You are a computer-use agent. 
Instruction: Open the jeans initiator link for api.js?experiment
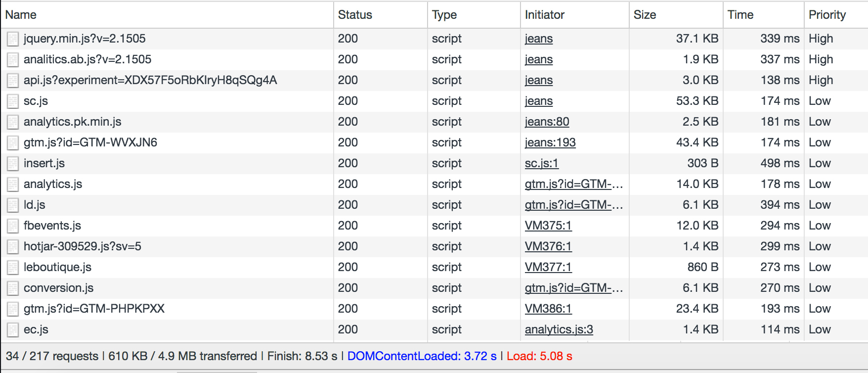click(x=539, y=80)
